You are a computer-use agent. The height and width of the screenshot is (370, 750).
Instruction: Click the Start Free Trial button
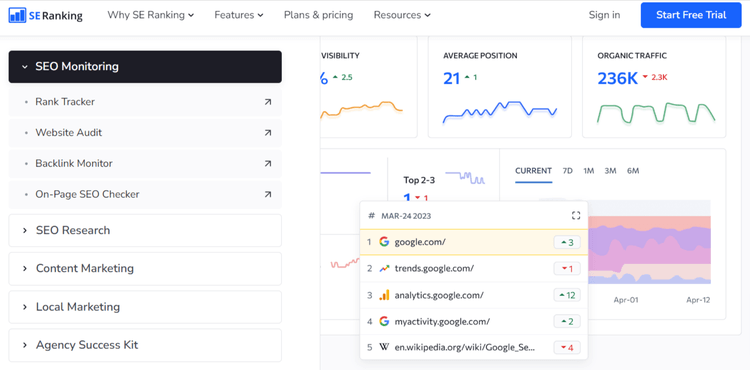[x=691, y=15]
